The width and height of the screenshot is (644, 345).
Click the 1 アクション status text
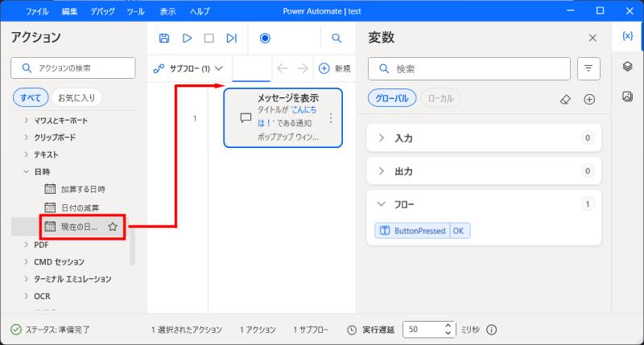pos(258,330)
